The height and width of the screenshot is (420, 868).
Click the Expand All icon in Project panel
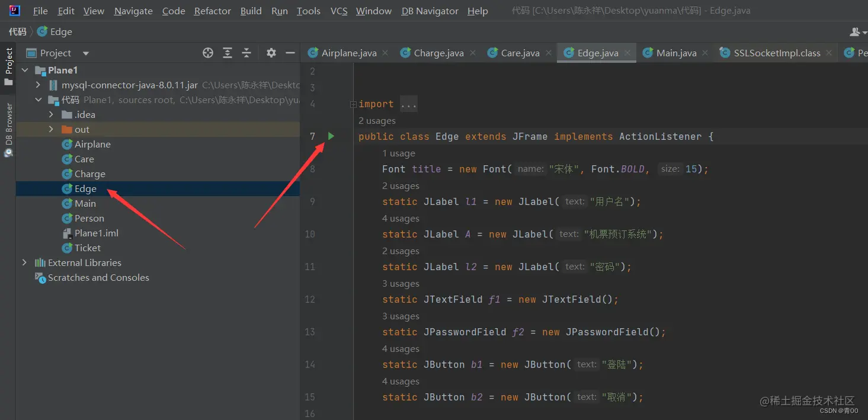[x=228, y=53]
